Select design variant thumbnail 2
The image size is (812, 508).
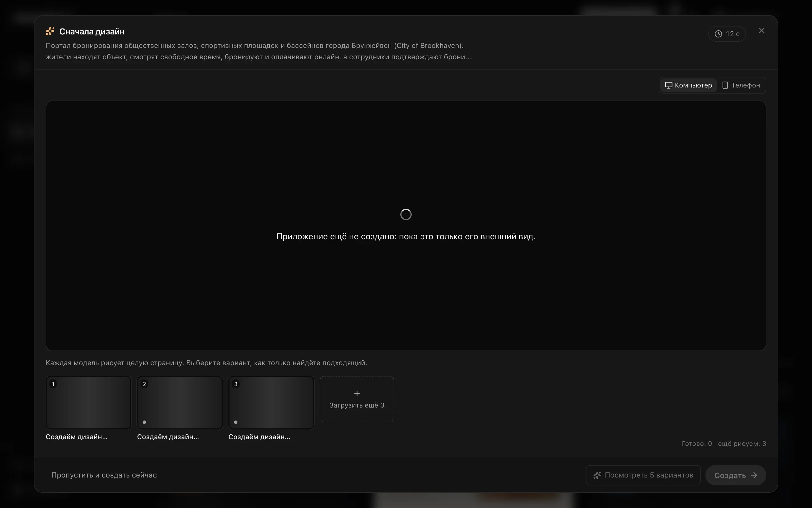tap(180, 402)
